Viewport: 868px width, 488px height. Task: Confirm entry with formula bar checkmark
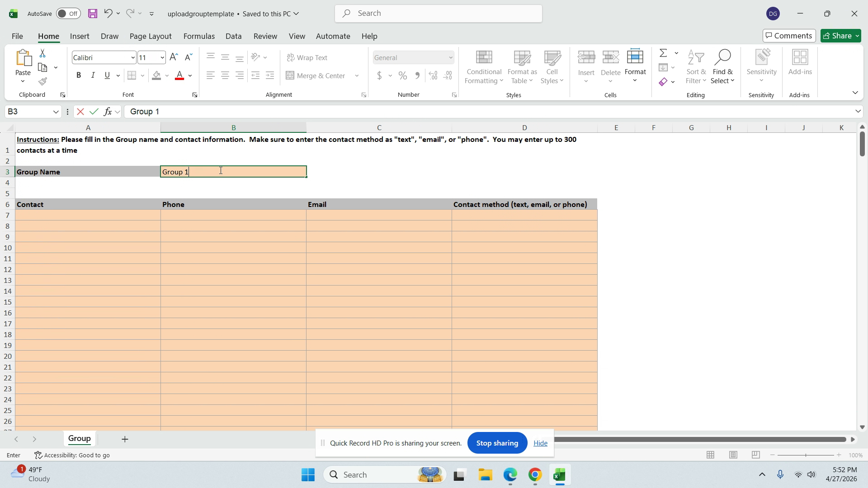pyautogui.click(x=94, y=112)
